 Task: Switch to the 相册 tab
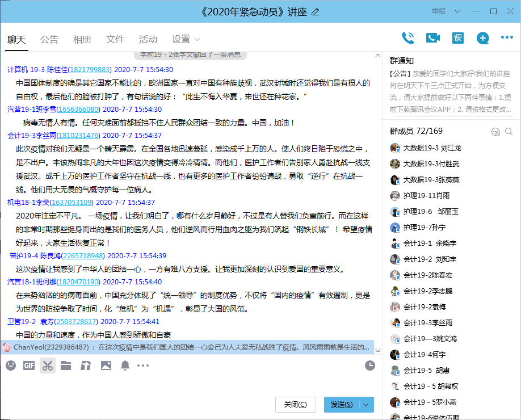82,39
